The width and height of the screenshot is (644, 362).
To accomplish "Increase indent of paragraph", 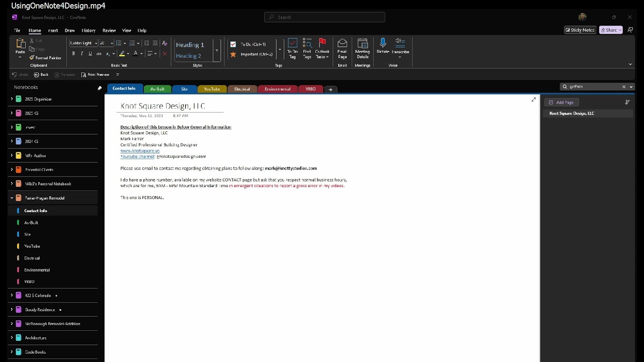I will 155,43.
